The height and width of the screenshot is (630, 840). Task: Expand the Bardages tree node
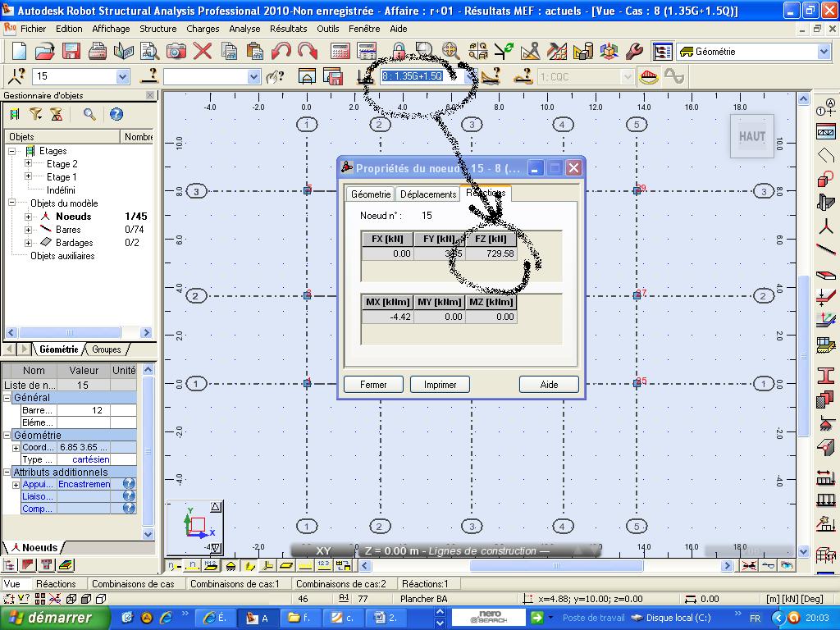tap(29, 243)
